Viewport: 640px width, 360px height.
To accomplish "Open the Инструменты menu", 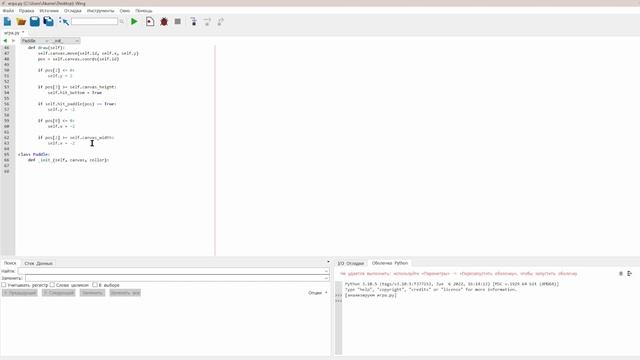I will pos(100,11).
